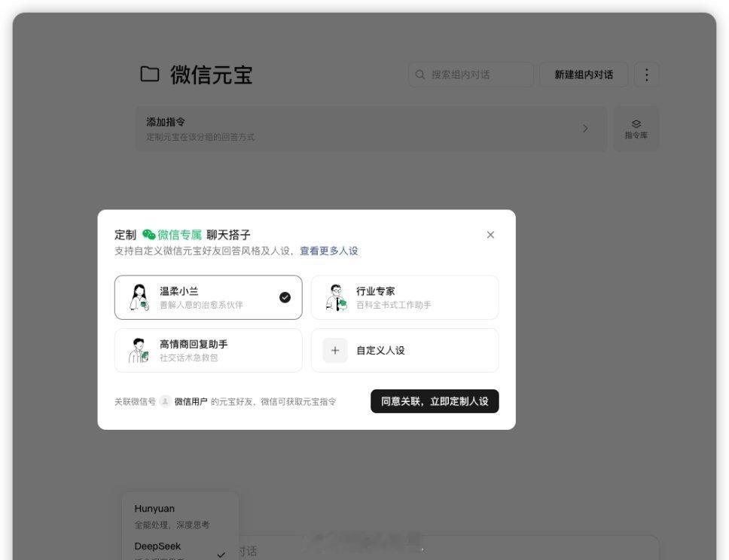Select the 行业专家 persona card
729x560 pixels.
click(404, 297)
